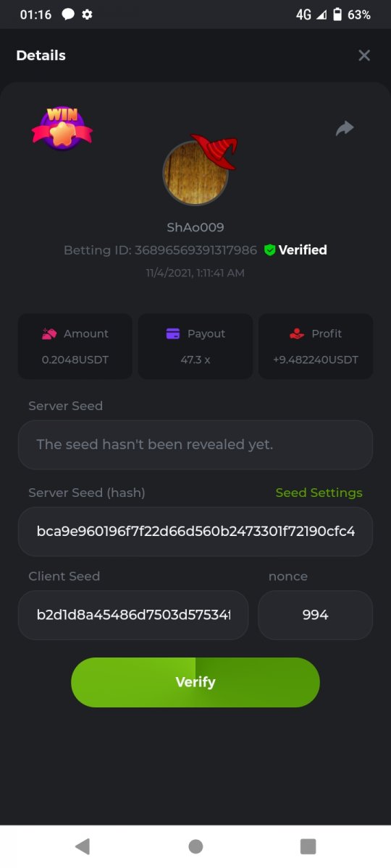Select the Server Seed field
Screen dimensions: 391x868
point(195,445)
